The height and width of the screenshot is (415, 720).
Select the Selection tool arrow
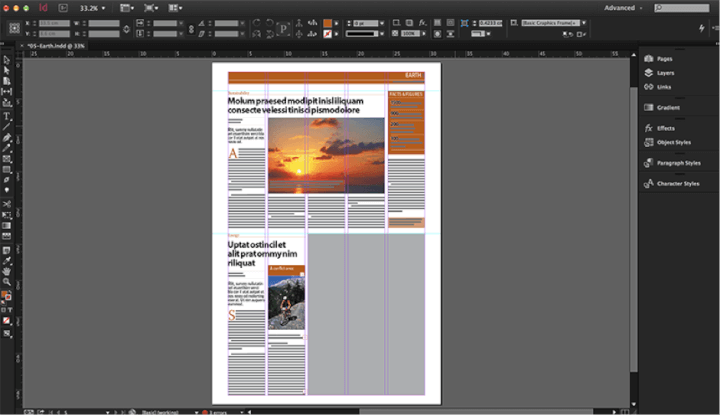coord(7,61)
